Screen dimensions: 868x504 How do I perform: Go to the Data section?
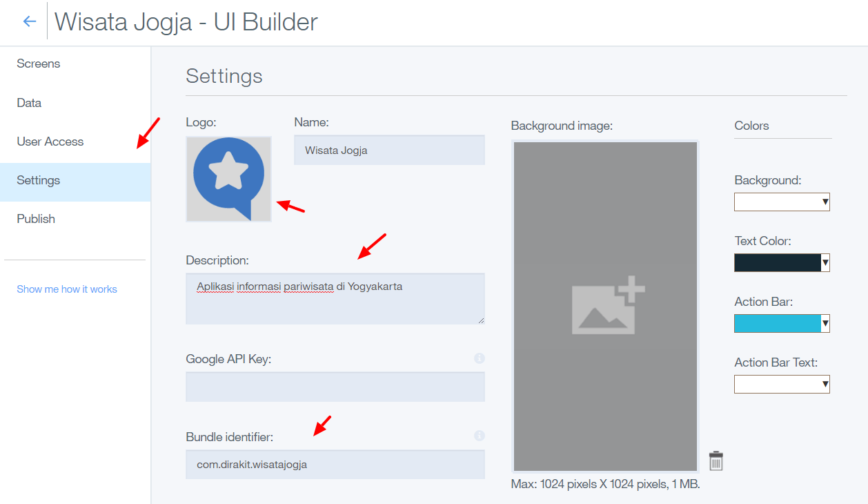[x=30, y=103]
